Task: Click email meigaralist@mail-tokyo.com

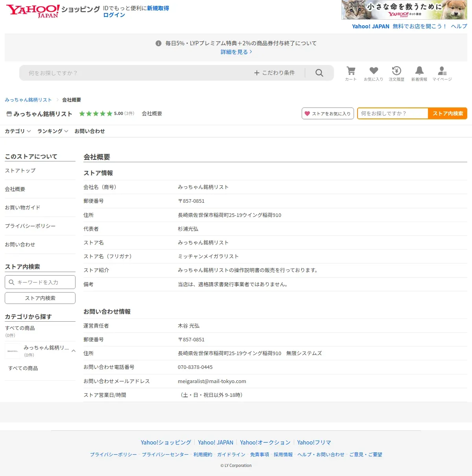Action: [x=212, y=381]
